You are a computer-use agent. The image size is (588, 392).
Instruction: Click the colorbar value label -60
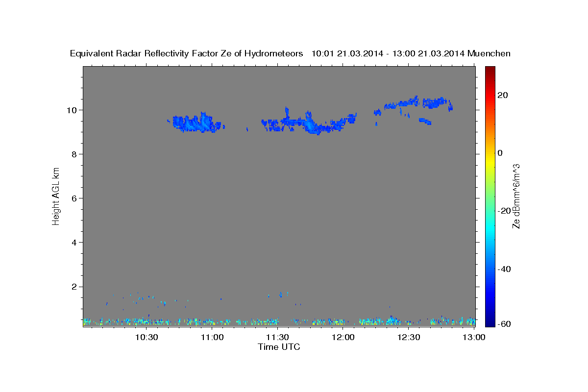[x=505, y=323]
